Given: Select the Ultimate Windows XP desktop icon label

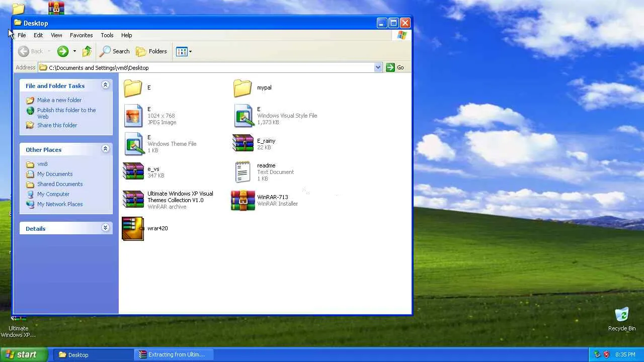Looking at the screenshot, I should click(x=18, y=331).
